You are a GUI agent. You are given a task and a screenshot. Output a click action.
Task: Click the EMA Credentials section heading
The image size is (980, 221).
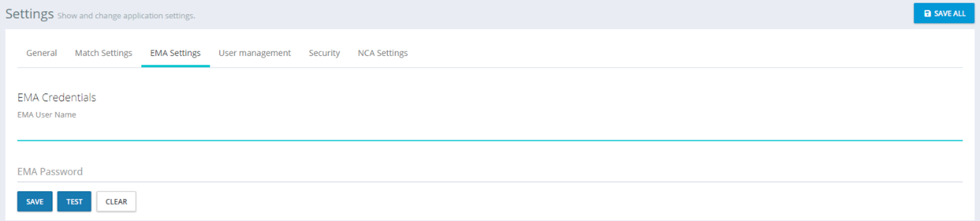56,98
